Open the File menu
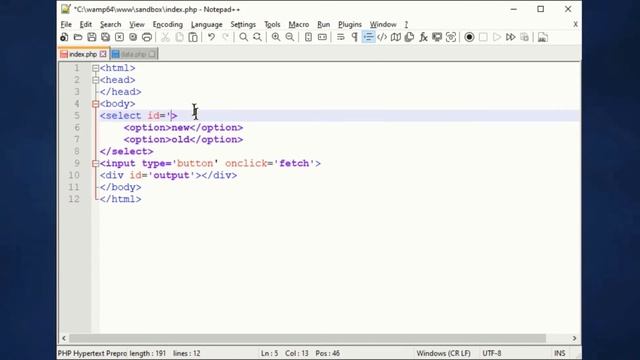 pos(66,24)
